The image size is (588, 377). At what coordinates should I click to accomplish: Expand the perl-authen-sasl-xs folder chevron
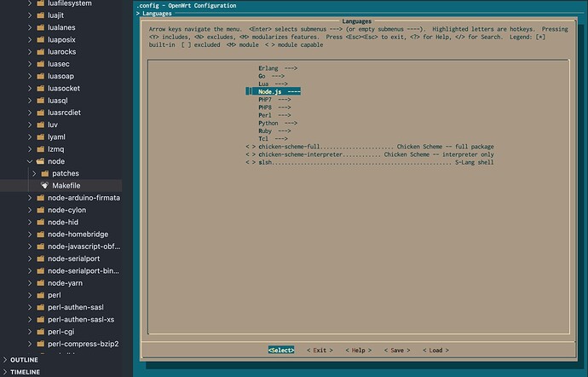coord(30,320)
